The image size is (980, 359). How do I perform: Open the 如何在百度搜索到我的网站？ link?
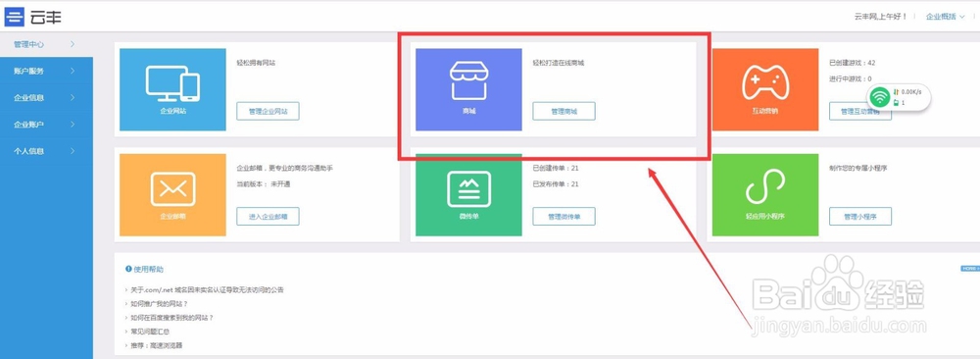171,318
